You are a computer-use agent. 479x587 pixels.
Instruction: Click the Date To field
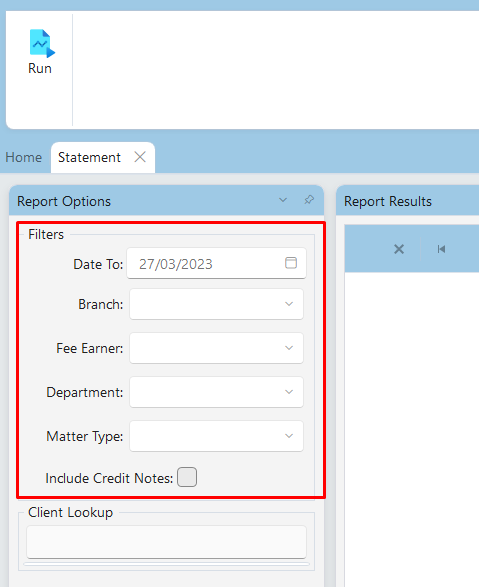tap(216, 263)
